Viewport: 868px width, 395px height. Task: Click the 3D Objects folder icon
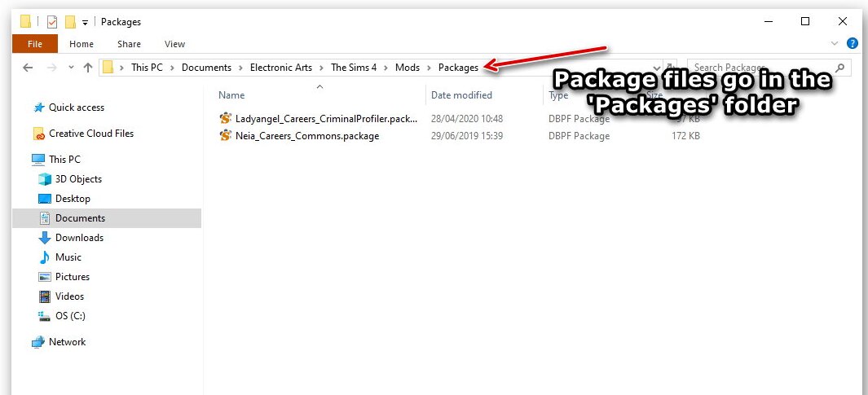pos(45,179)
